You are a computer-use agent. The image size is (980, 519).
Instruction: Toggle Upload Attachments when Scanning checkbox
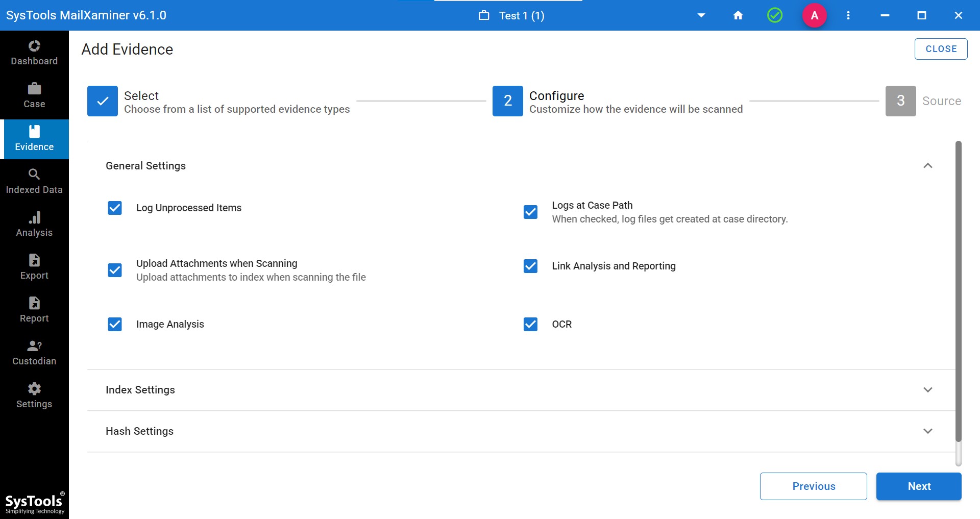pyautogui.click(x=115, y=270)
